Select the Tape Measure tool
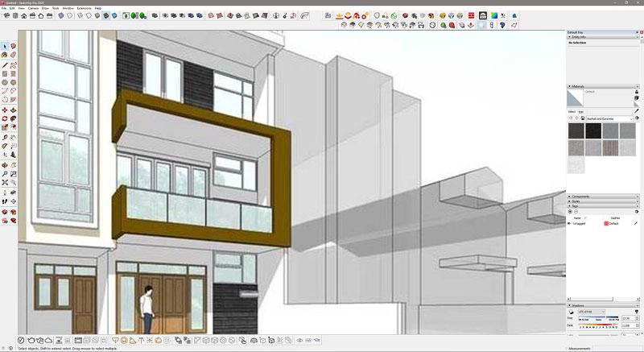 pyautogui.click(x=5, y=137)
